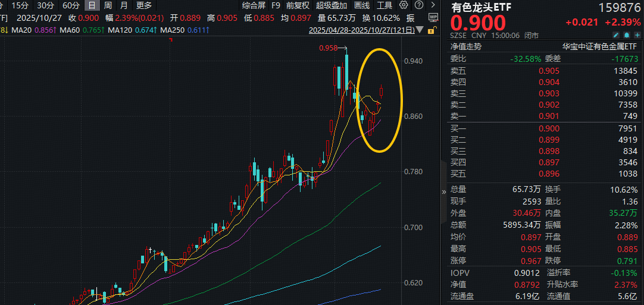Click the WP monitor icon
Viewport: 644px width, 305px height.
click(x=433, y=17)
